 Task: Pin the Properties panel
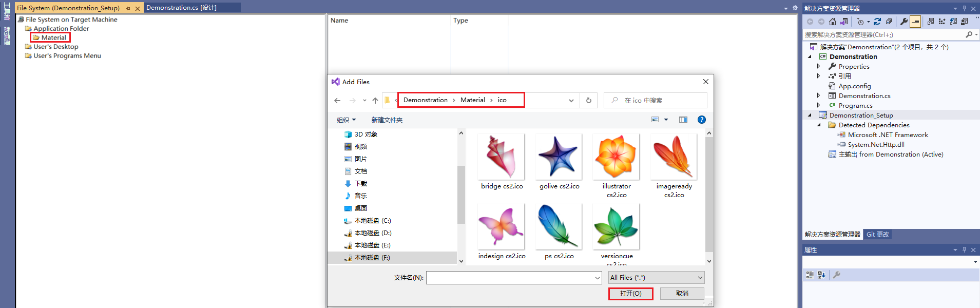965,249
